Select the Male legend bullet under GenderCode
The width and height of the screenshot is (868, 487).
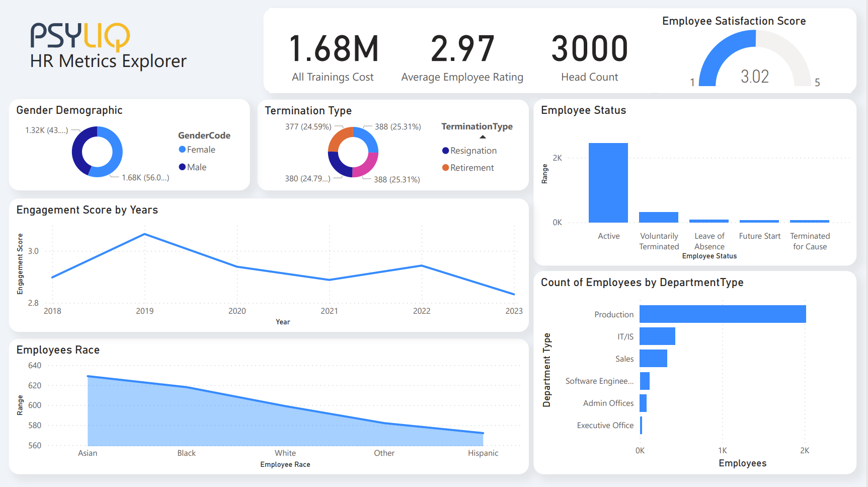pyautogui.click(x=182, y=167)
